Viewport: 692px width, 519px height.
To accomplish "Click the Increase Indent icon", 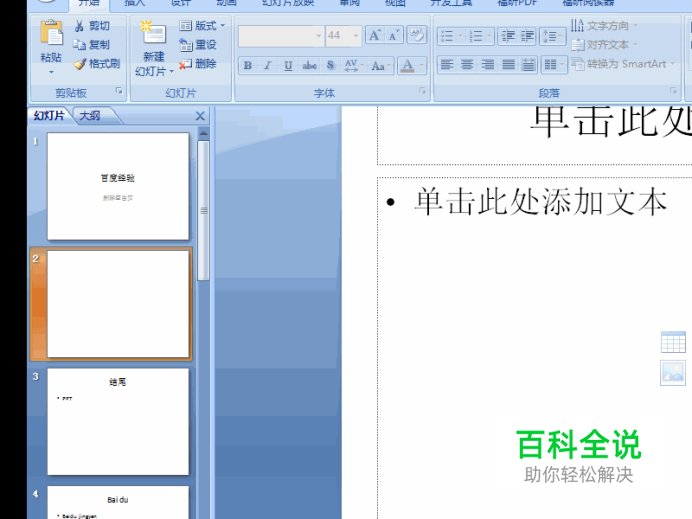I will [x=527, y=36].
